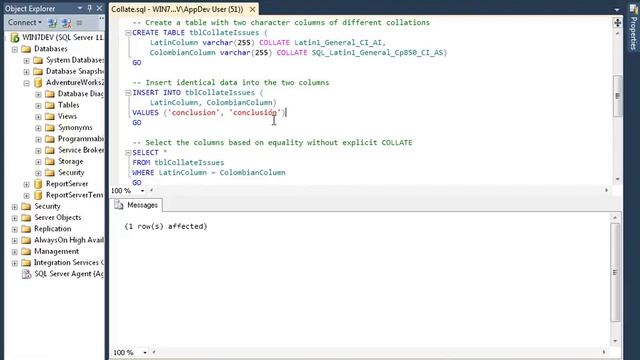Image resolution: width=640 pixels, height=360 pixels.
Task: Click the SQL Server Agent icon
Action: 27,274
